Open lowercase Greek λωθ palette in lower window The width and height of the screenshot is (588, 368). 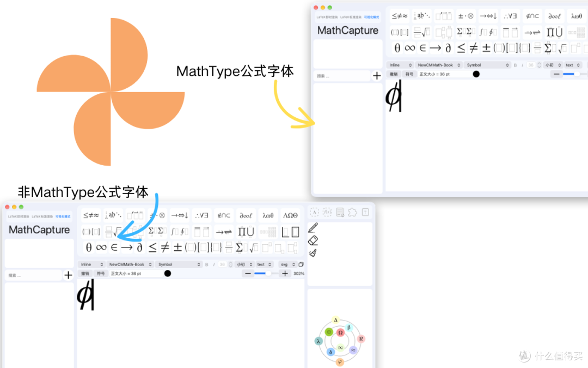click(x=268, y=215)
